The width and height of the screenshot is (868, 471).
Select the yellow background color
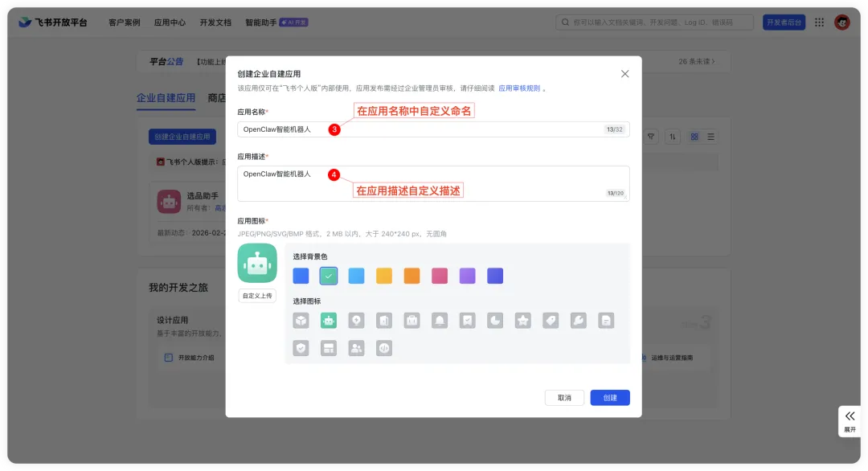click(384, 276)
